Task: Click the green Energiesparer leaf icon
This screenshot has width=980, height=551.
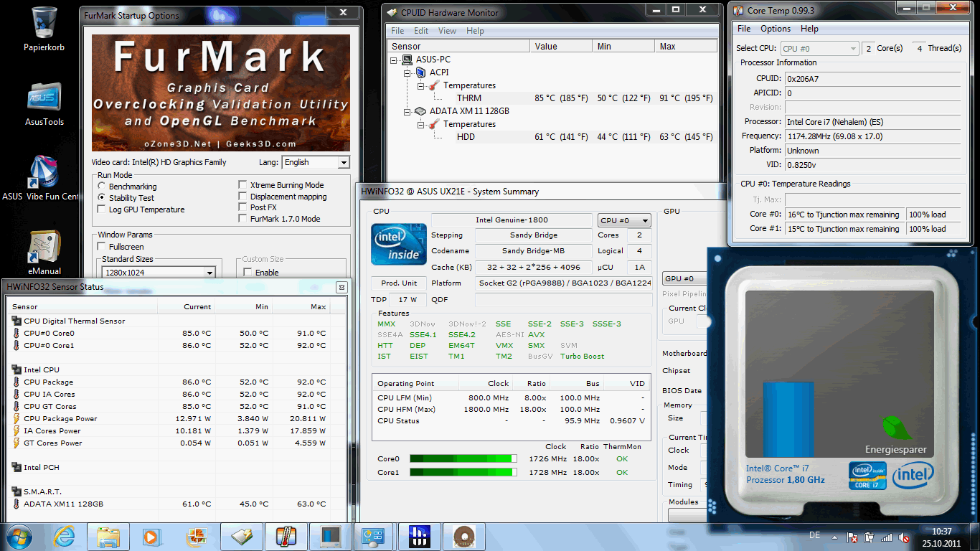Action: (897, 428)
